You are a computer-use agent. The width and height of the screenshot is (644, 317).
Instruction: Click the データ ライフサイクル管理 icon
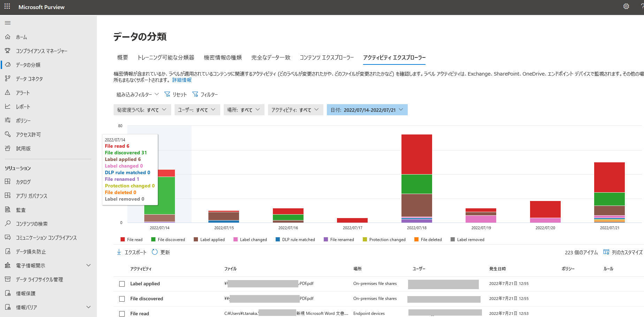pos(8,279)
